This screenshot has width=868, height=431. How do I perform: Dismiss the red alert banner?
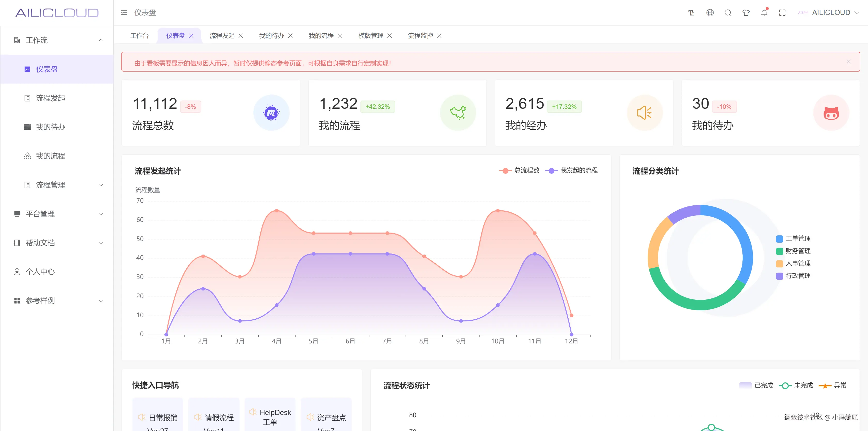click(848, 62)
